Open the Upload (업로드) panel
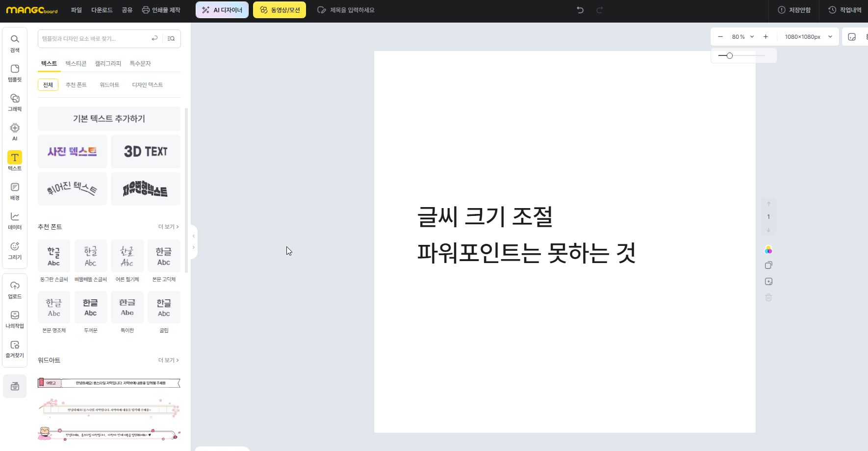This screenshot has width=868, height=451. coord(15,290)
